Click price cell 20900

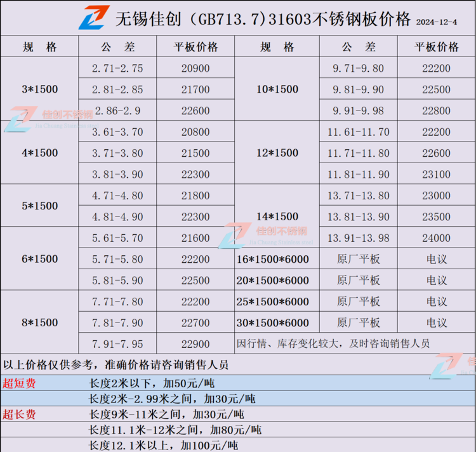[195, 68]
